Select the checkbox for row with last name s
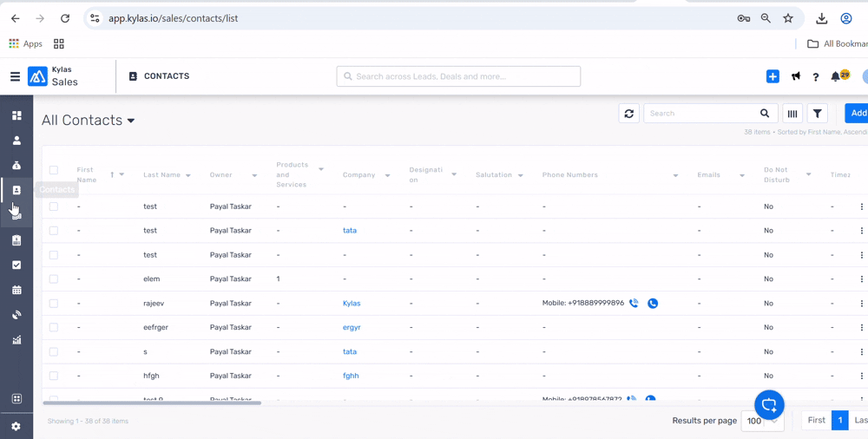 click(54, 351)
